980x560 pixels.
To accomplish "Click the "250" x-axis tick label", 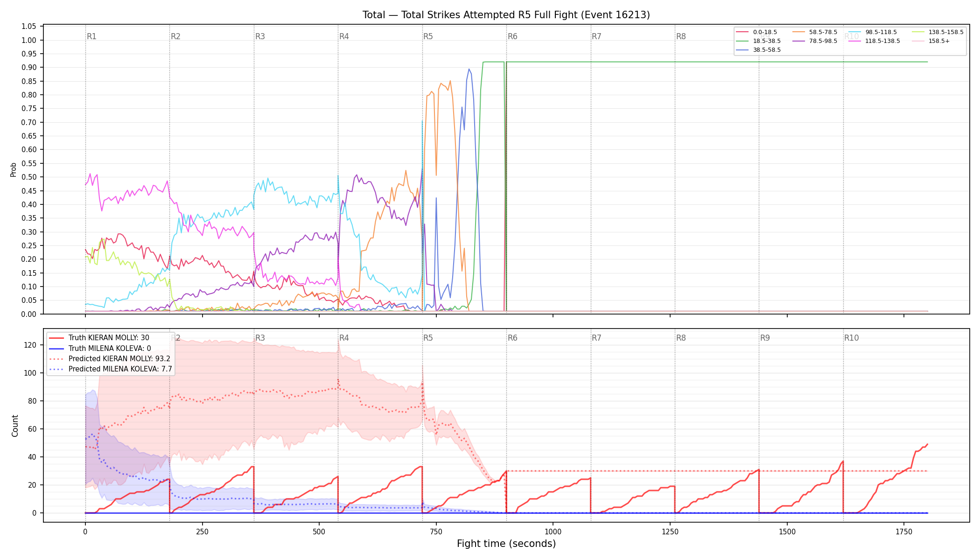I will 202,532.
